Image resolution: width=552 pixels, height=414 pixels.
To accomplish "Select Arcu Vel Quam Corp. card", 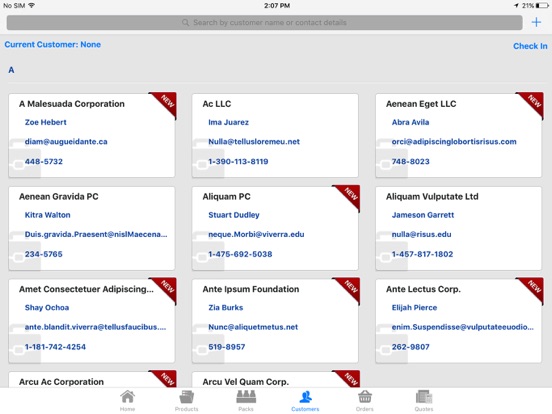I will (x=275, y=380).
